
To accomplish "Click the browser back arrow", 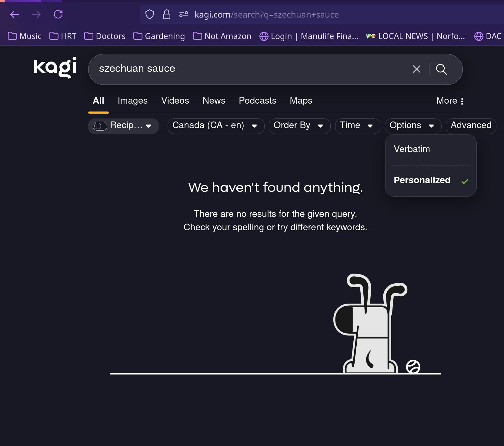I will 15,14.
